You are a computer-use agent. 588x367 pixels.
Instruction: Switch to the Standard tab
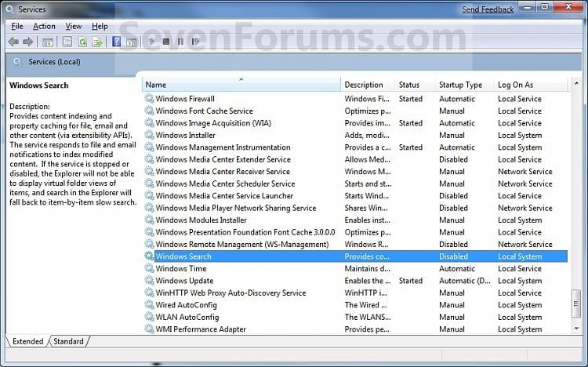68,341
